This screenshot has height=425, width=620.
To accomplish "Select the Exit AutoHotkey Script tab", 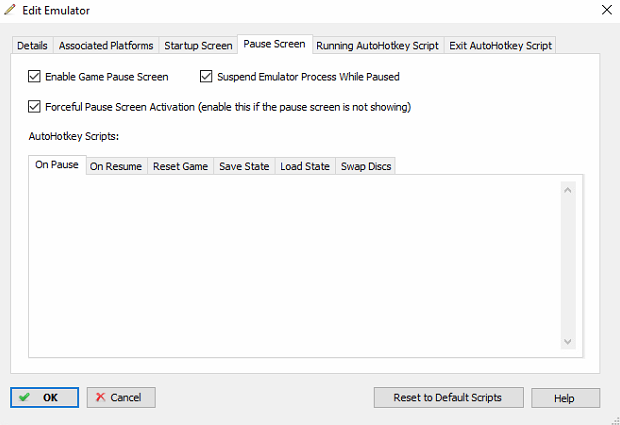I will coord(500,45).
